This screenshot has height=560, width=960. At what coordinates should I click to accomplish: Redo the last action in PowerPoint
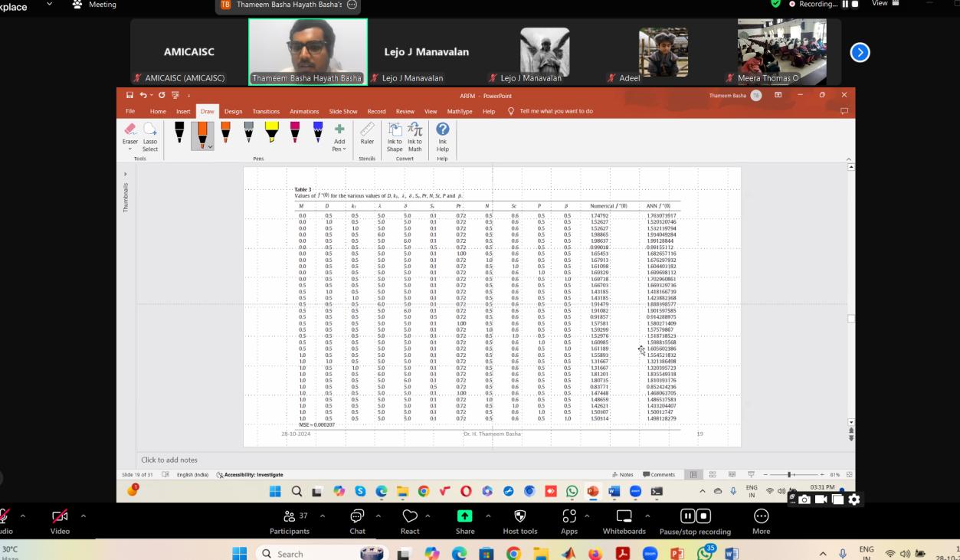point(162,95)
